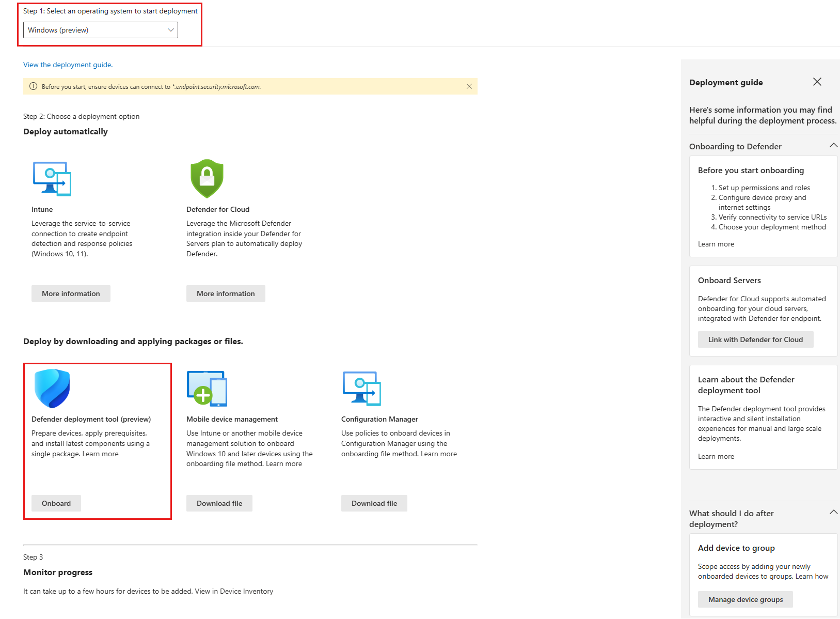Collapse the What should I do after deployment section
This screenshot has width=840, height=619.
[834, 512]
